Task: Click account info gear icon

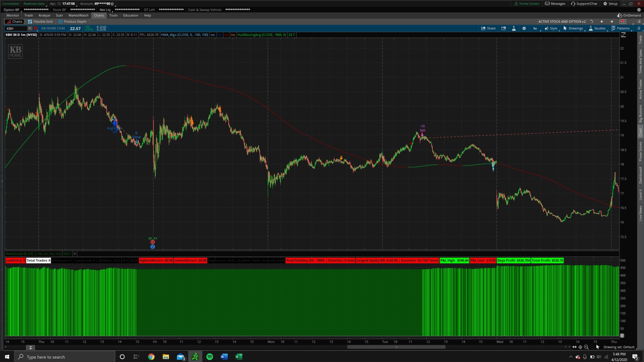Action: 639,10
